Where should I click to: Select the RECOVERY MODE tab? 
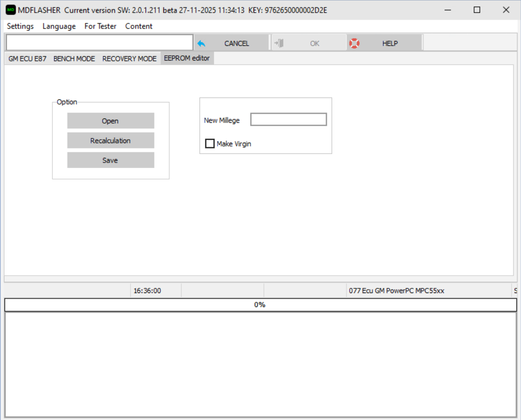point(129,59)
